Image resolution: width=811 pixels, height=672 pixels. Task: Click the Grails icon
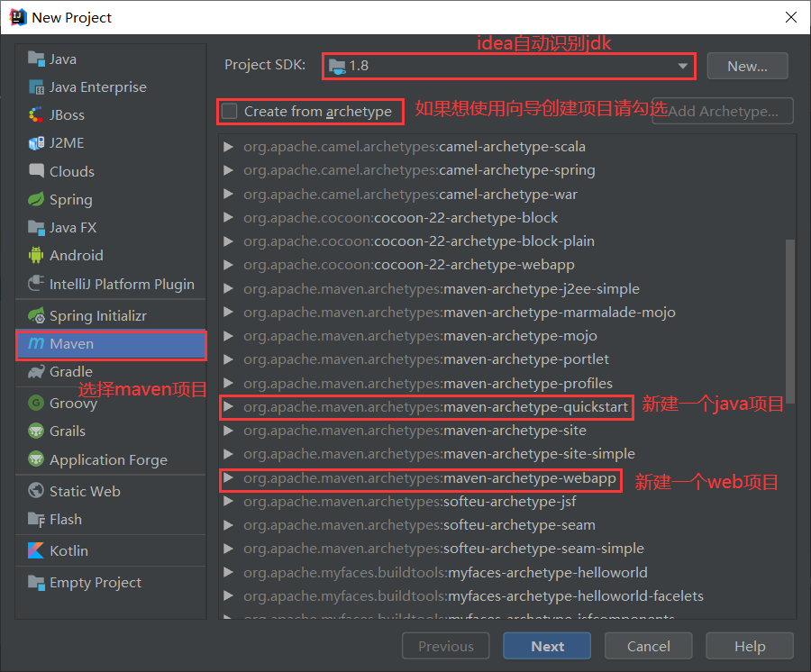click(36, 431)
